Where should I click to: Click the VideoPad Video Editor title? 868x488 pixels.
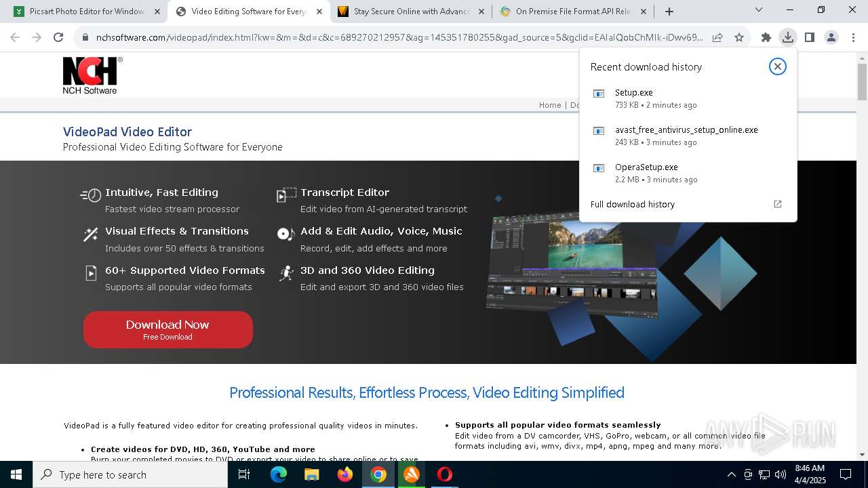[x=127, y=132]
